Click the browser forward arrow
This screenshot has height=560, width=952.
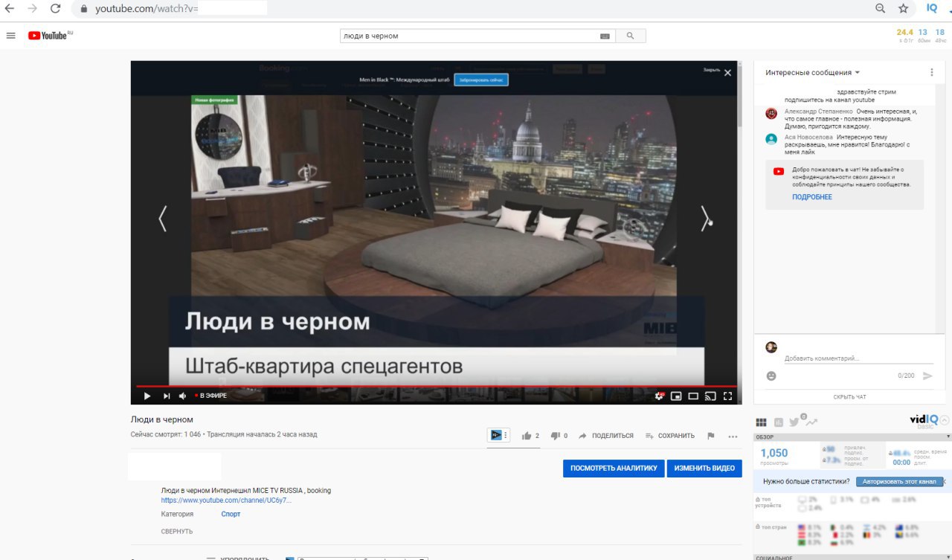[x=32, y=9]
